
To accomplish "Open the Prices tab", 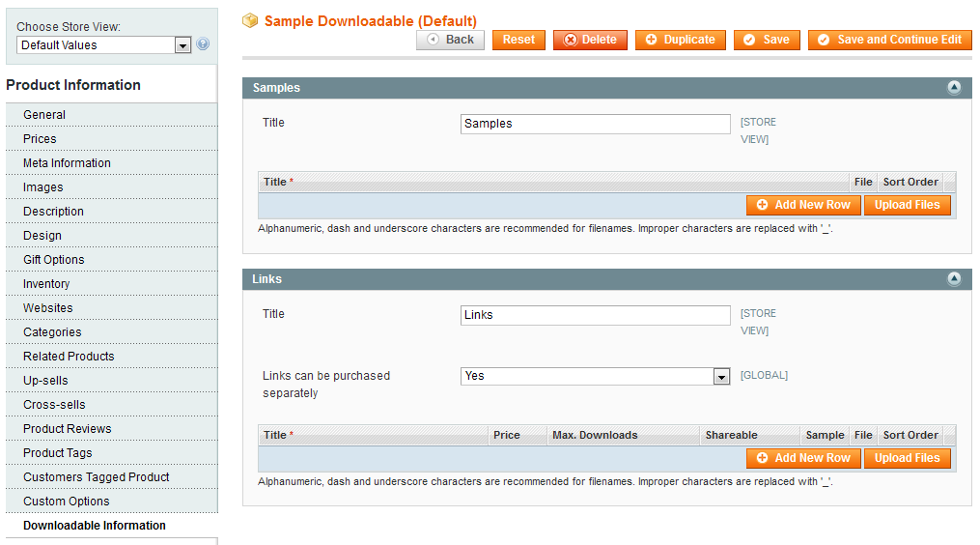I will [x=112, y=139].
